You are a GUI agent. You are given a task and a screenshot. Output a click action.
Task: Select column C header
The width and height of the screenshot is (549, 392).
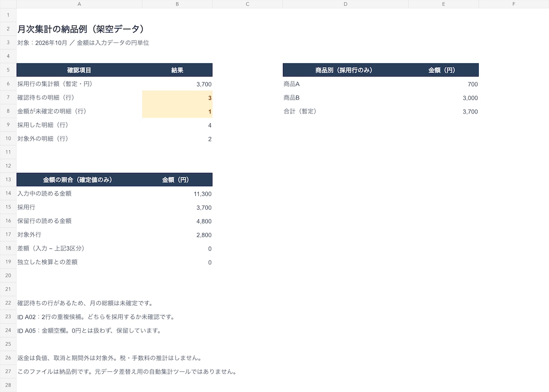247,4
